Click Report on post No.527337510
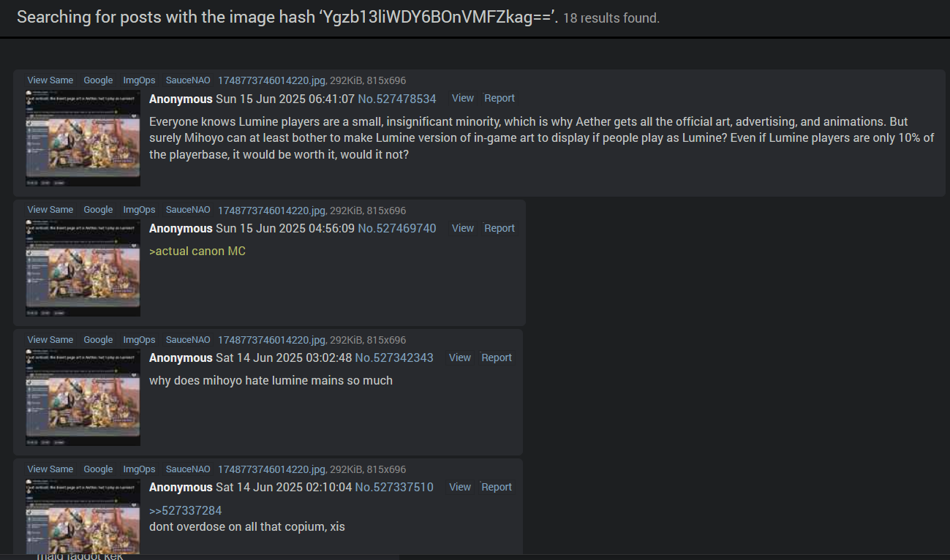This screenshot has height=560, width=950. (x=497, y=487)
